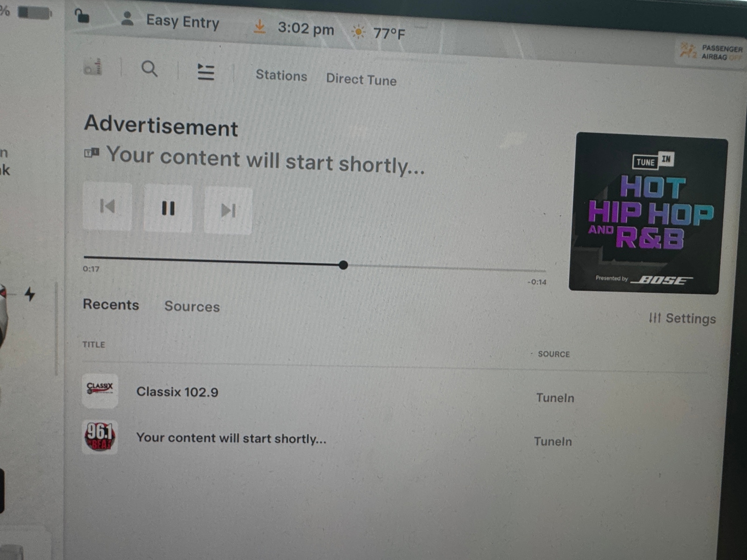Tap the remaining time -0:14 label
Screen dimensions: 747x560
pos(537,282)
